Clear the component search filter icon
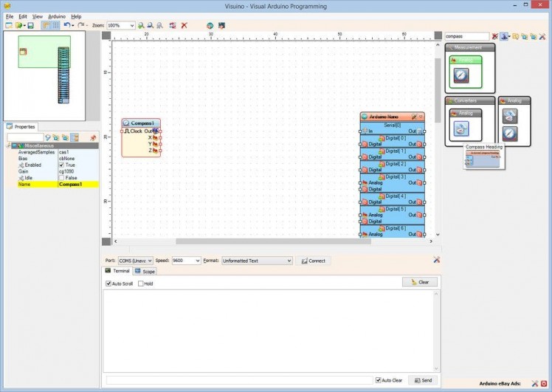The height and width of the screenshot is (392, 552). [x=495, y=36]
